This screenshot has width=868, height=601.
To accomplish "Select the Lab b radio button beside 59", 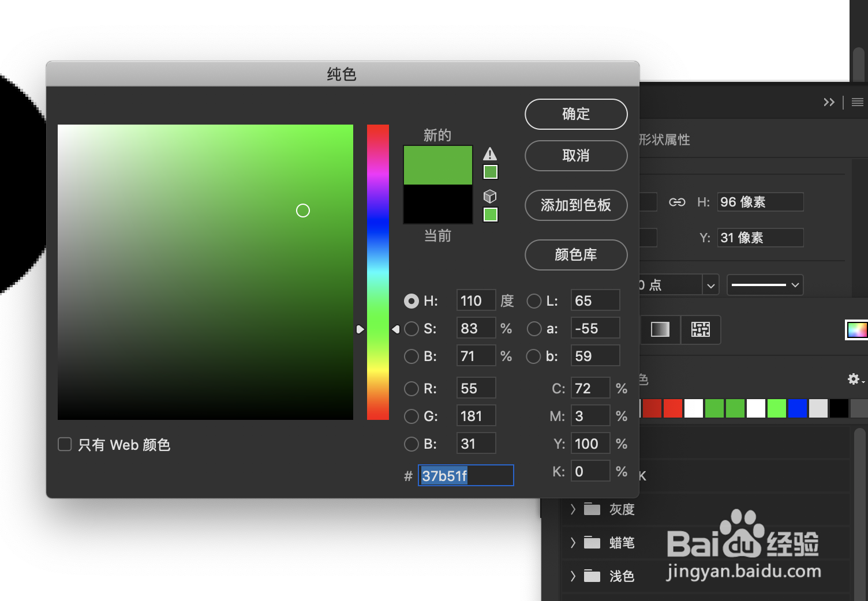I will (x=534, y=356).
